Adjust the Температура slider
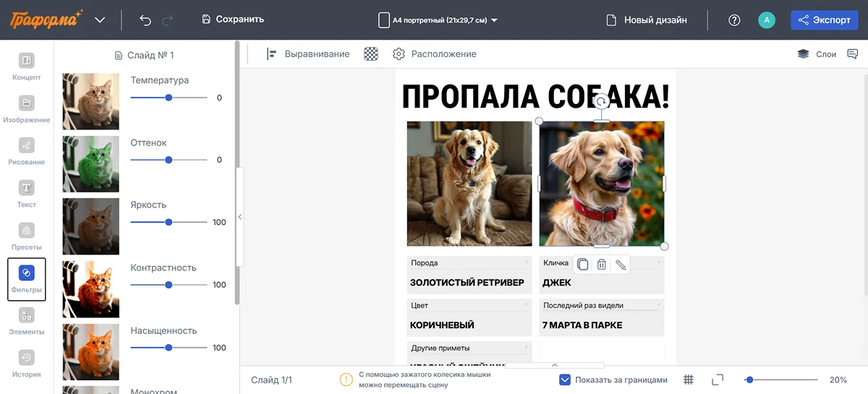Image resolution: width=868 pixels, height=394 pixels. (169, 98)
